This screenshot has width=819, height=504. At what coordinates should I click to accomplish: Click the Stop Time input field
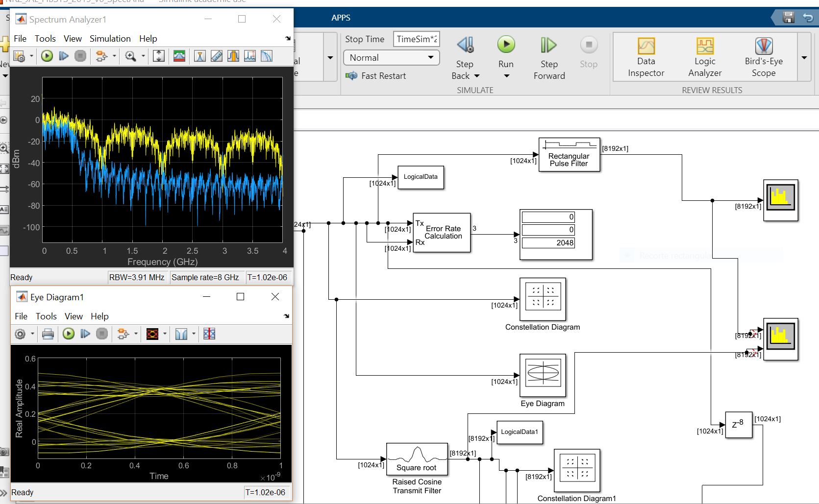click(x=416, y=39)
